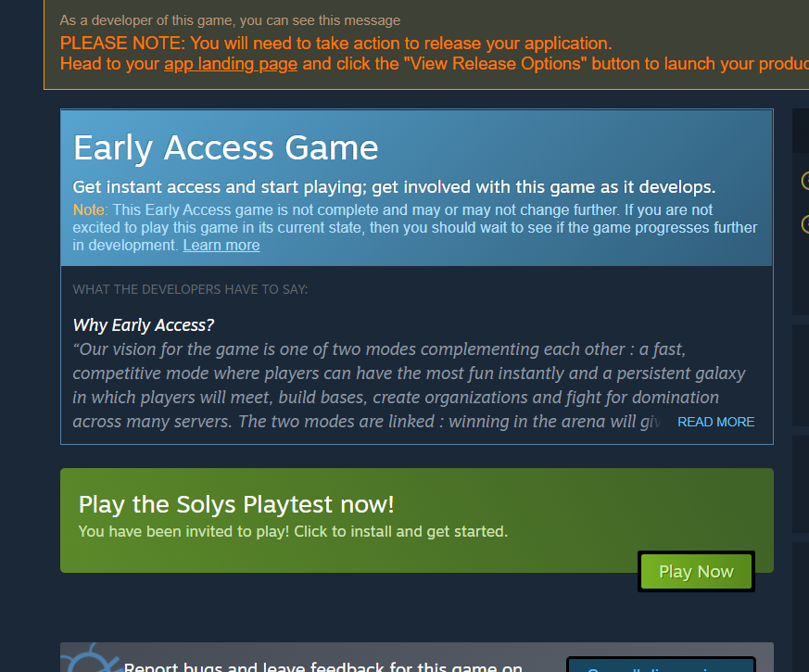This screenshot has width=809, height=672.
Task: Click the blue community gear icon
Action: tap(91, 658)
